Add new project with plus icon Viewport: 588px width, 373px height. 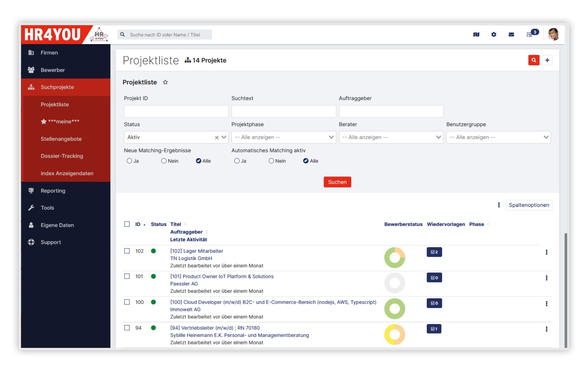pyautogui.click(x=547, y=60)
